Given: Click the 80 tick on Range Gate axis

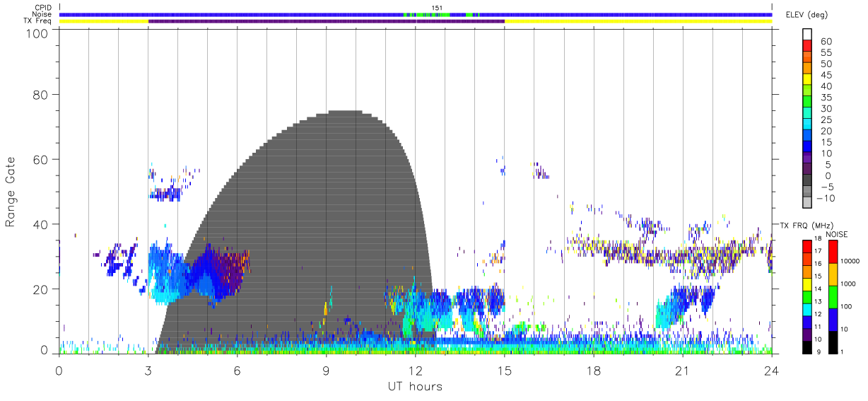Looking at the screenshot, I should coord(41,95).
